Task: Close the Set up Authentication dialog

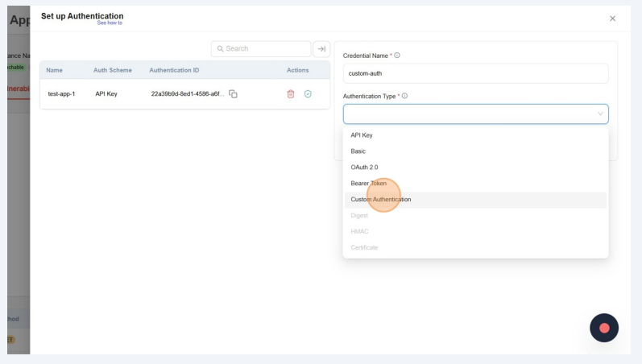Action: pyautogui.click(x=612, y=19)
